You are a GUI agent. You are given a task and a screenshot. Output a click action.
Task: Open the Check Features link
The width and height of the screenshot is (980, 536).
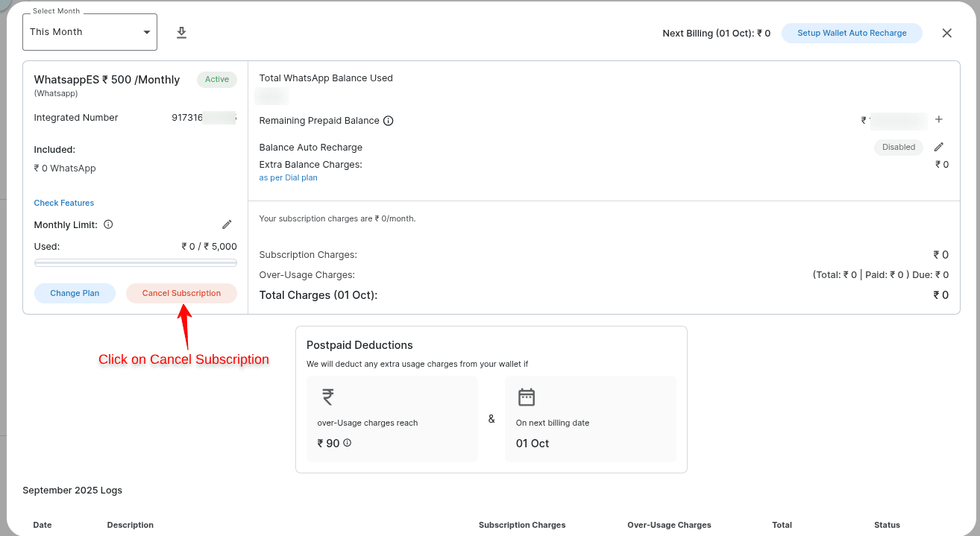pyautogui.click(x=64, y=203)
